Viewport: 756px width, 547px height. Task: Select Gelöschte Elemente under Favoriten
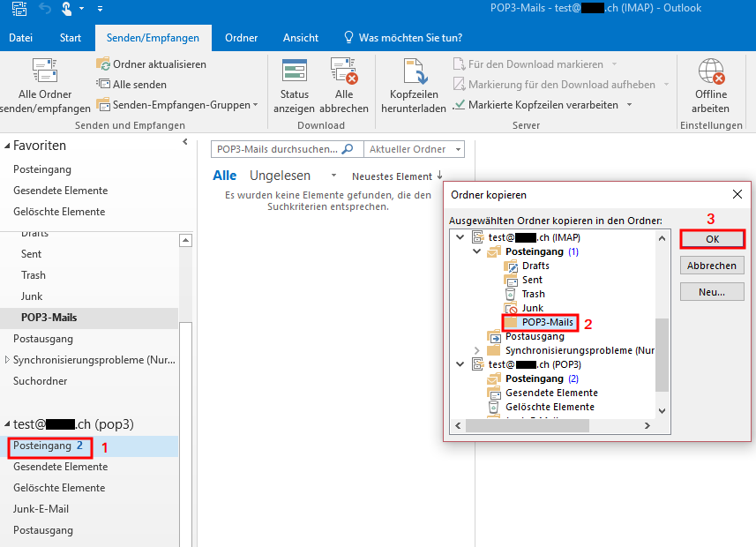[59, 212]
